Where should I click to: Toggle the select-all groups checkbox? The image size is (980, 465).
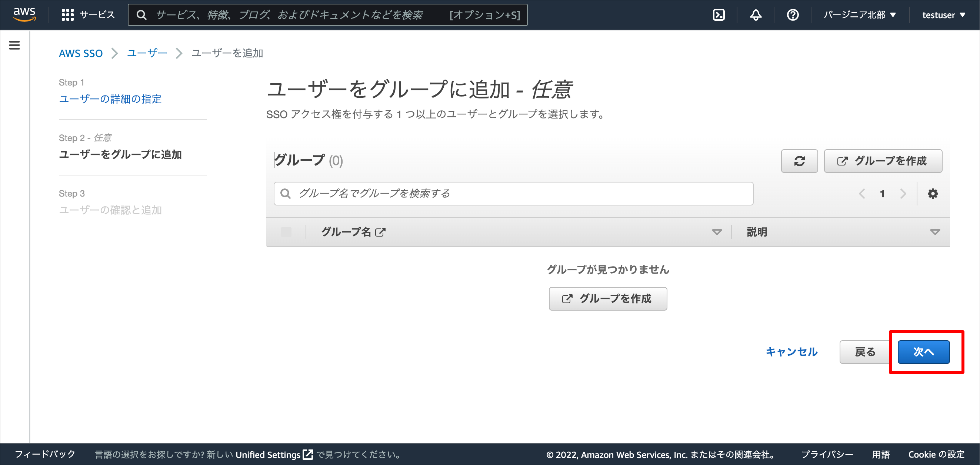(x=286, y=232)
